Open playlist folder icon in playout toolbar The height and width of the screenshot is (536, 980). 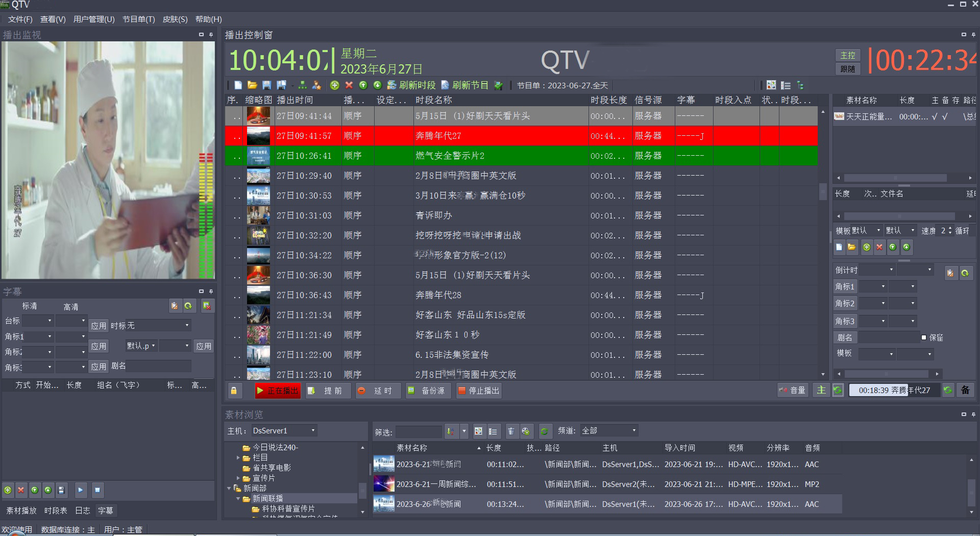[x=252, y=85]
